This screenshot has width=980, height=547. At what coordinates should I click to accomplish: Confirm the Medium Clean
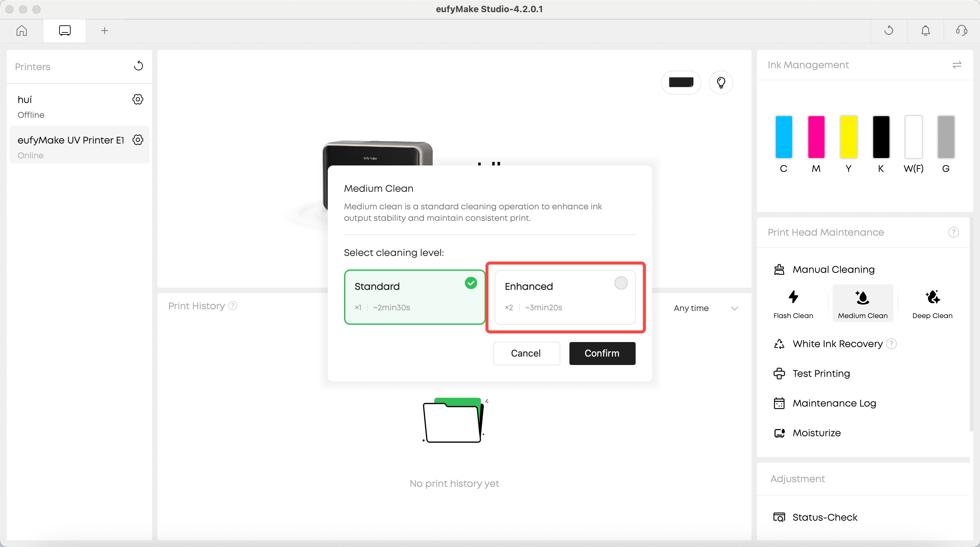602,353
